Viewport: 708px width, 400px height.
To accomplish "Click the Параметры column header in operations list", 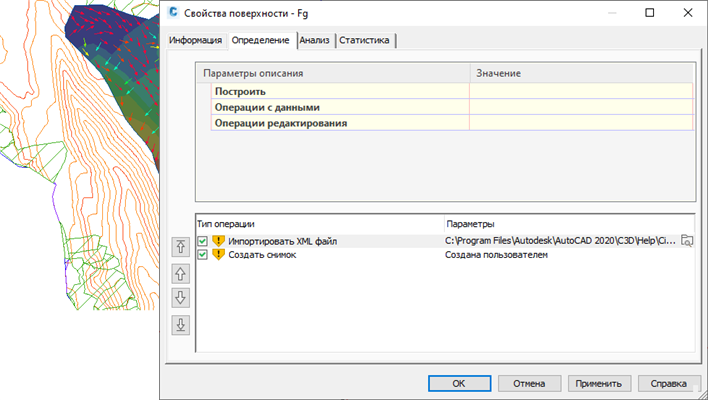I will [x=569, y=224].
